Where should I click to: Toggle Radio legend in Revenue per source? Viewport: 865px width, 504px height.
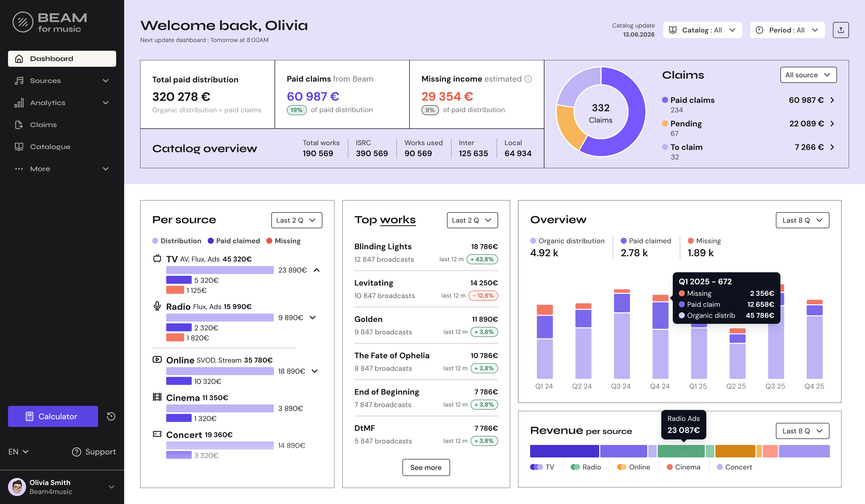coord(586,467)
